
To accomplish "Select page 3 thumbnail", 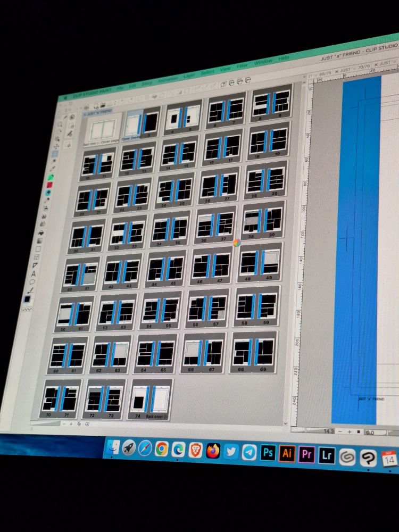I will (x=151, y=122).
